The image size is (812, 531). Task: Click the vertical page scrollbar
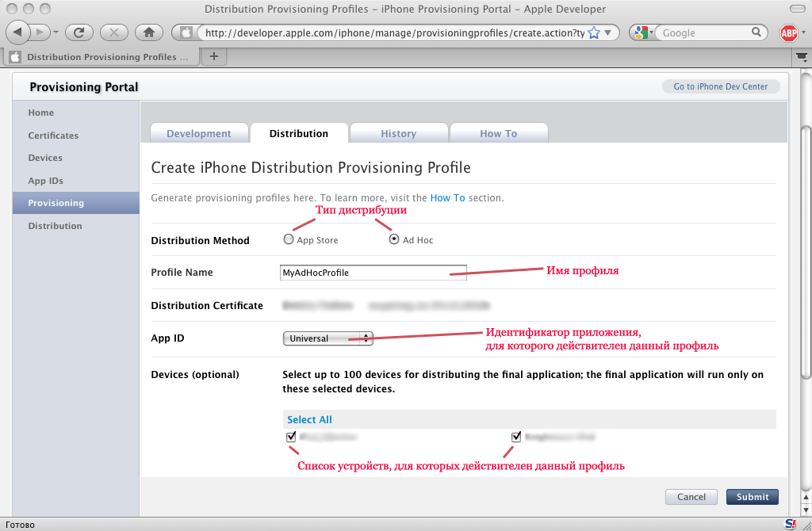coord(806,252)
